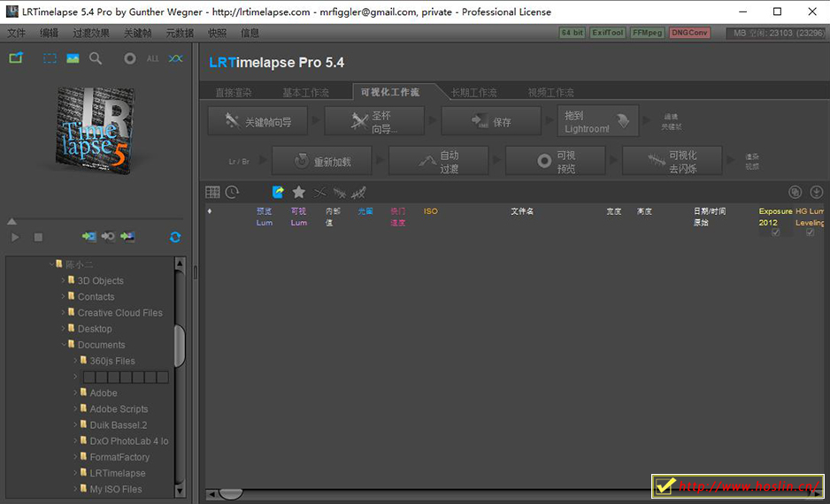Switch to the 直接渲染 tab
Image resolution: width=830 pixels, height=504 pixels.
pyautogui.click(x=234, y=93)
